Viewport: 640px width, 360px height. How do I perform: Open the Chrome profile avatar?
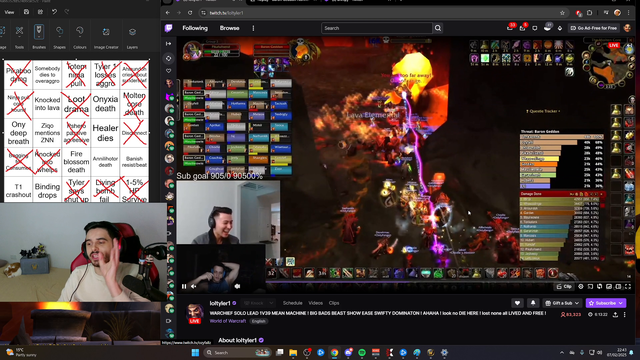618,13
